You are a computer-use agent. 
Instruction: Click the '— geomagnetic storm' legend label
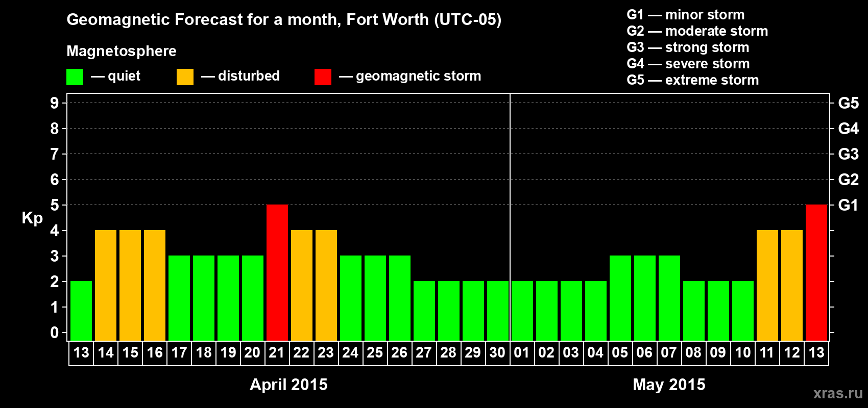410,76
